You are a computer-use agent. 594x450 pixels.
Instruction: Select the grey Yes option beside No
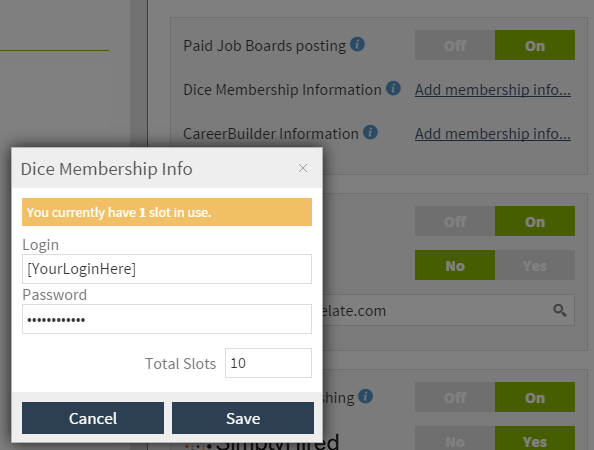tap(535, 265)
